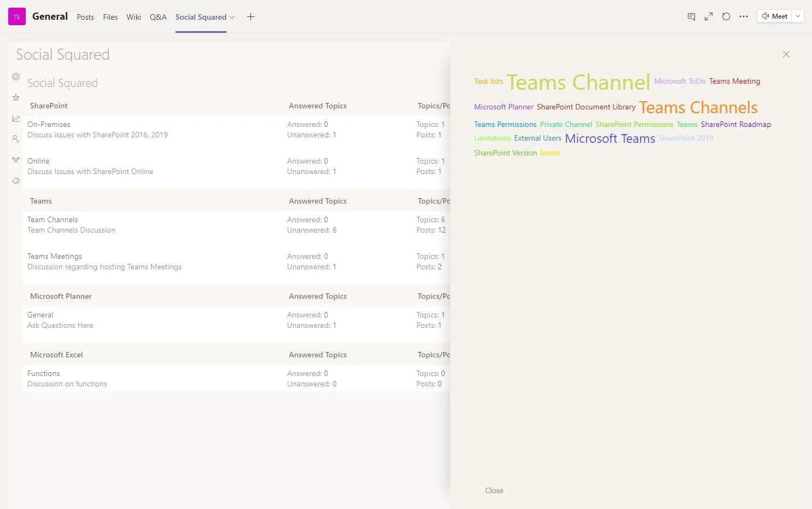Screen dimensions: 812x509
Task: Open the analytics trending chart icon
Action: coord(16,118)
